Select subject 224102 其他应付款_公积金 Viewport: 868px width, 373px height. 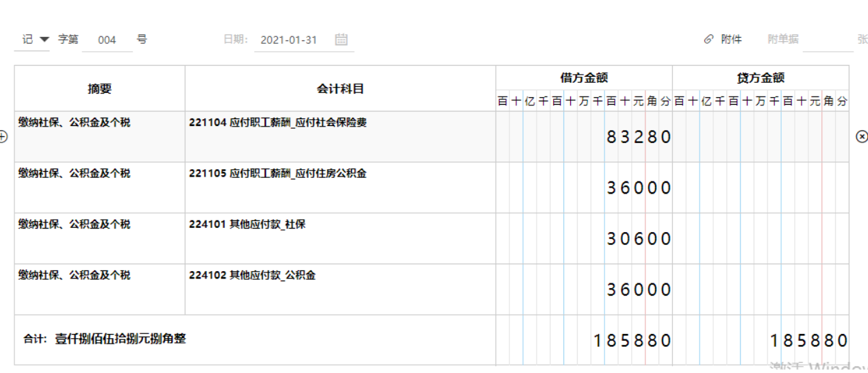(x=340, y=290)
